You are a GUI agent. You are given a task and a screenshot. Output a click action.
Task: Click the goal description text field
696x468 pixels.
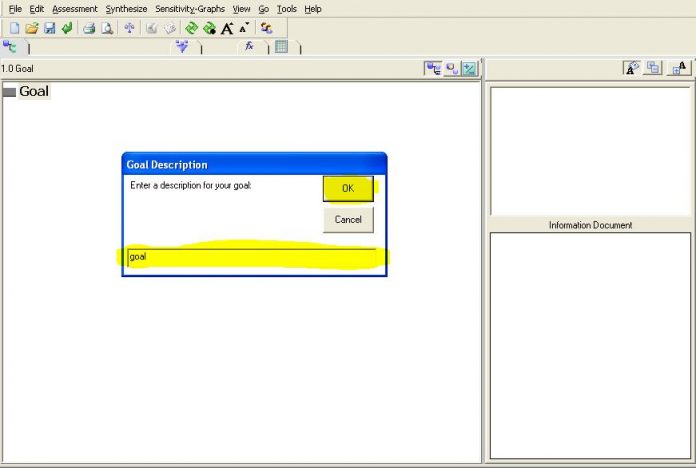point(250,257)
